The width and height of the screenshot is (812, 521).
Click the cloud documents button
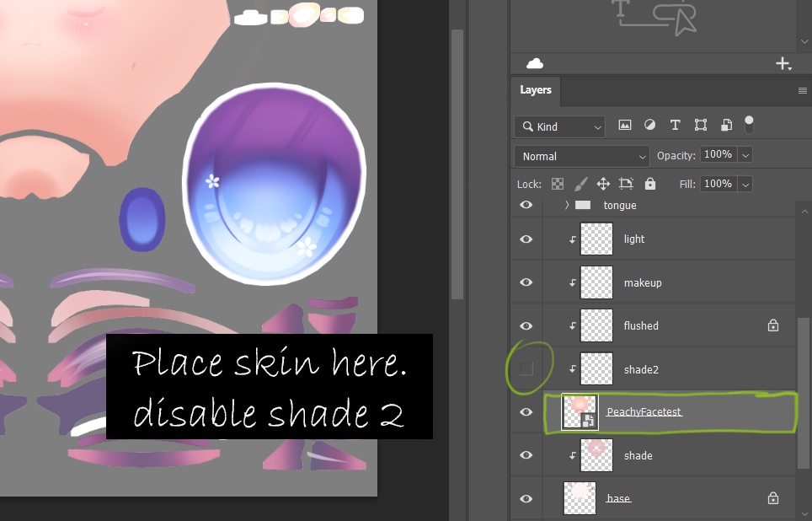[x=536, y=62]
